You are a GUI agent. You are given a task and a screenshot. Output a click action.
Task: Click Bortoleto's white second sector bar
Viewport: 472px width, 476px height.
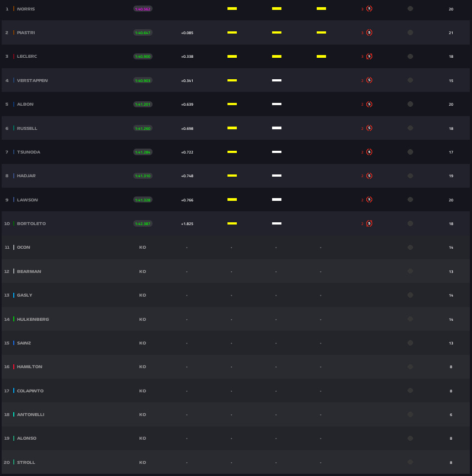276,223
